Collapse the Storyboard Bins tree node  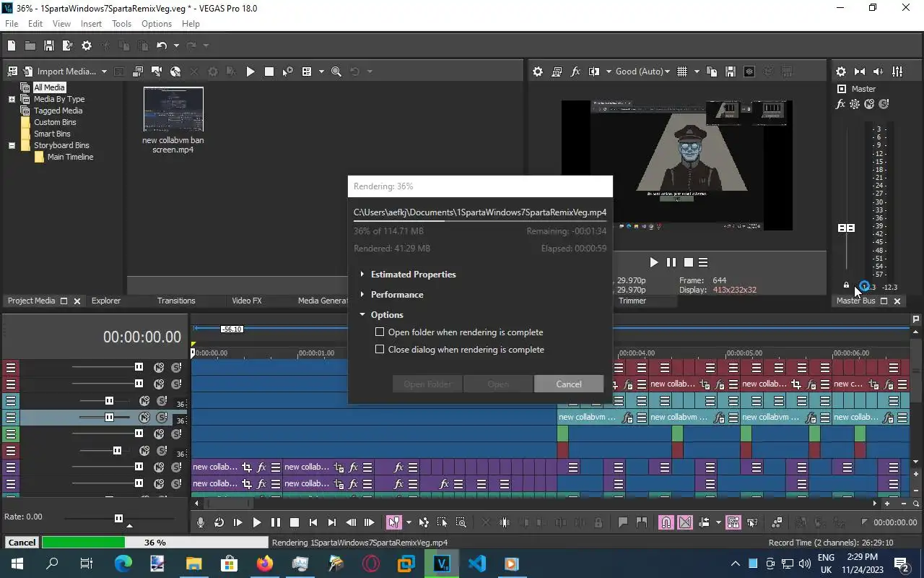tap(12, 145)
